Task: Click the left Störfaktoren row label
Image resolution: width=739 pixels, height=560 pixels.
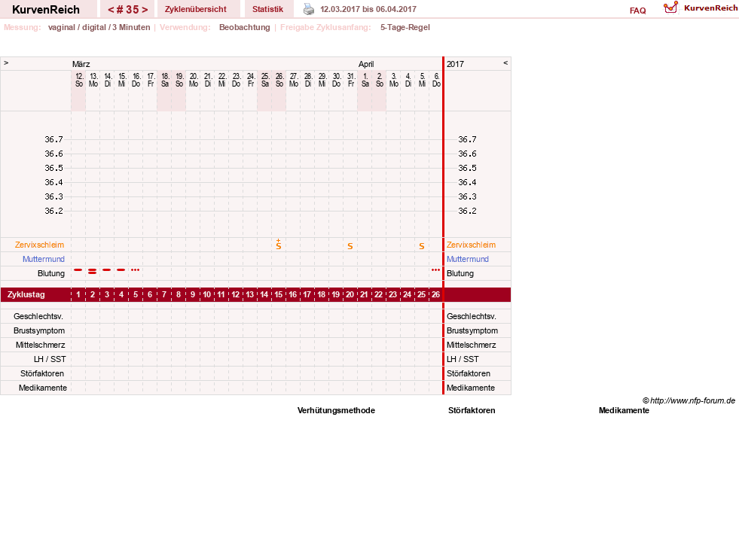Action: point(42,373)
